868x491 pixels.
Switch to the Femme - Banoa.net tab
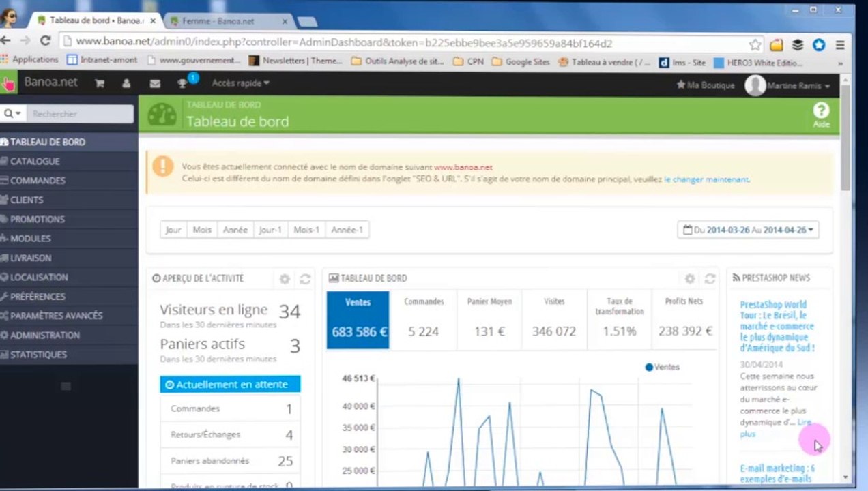227,21
